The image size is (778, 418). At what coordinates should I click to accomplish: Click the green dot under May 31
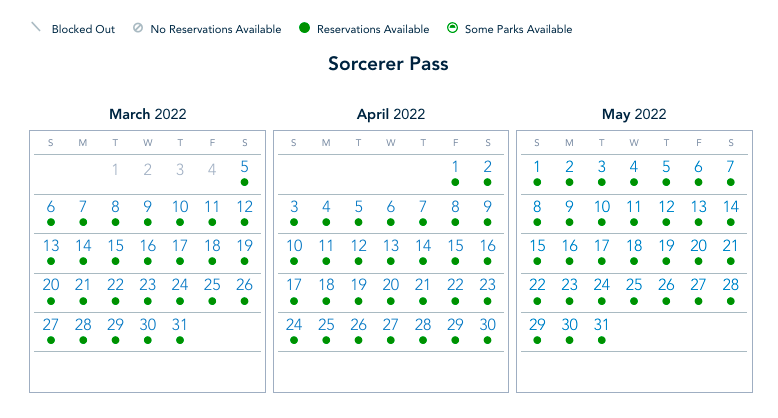[602, 340]
